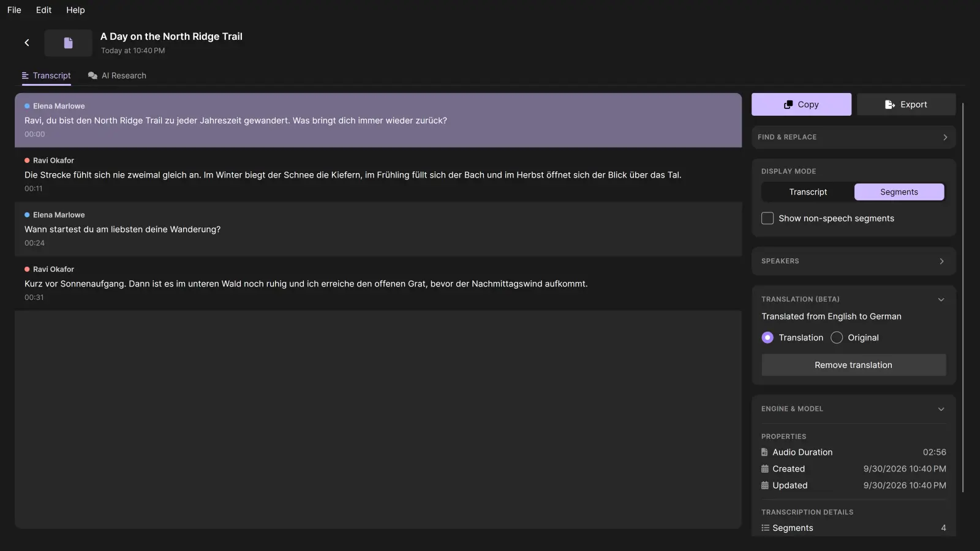980x551 pixels.
Task: Click the Audio Duration file icon
Action: pyautogui.click(x=764, y=452)
